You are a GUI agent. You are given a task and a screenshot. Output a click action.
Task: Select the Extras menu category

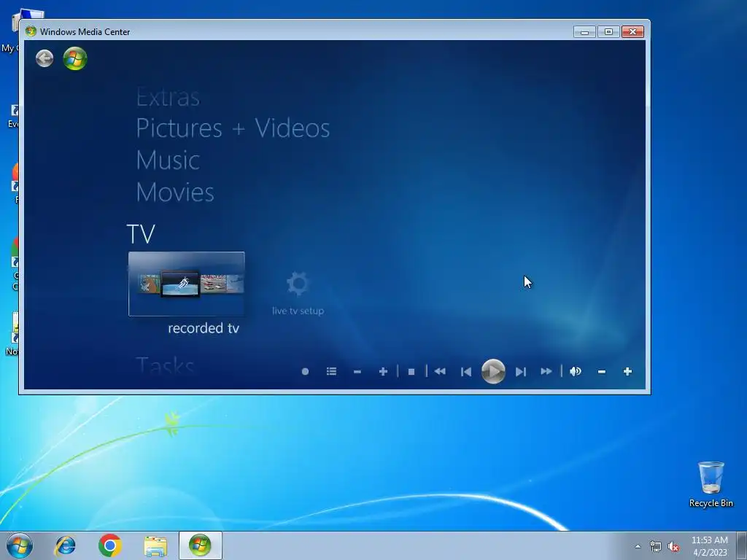pyautogui.click(x=168, y=97)
